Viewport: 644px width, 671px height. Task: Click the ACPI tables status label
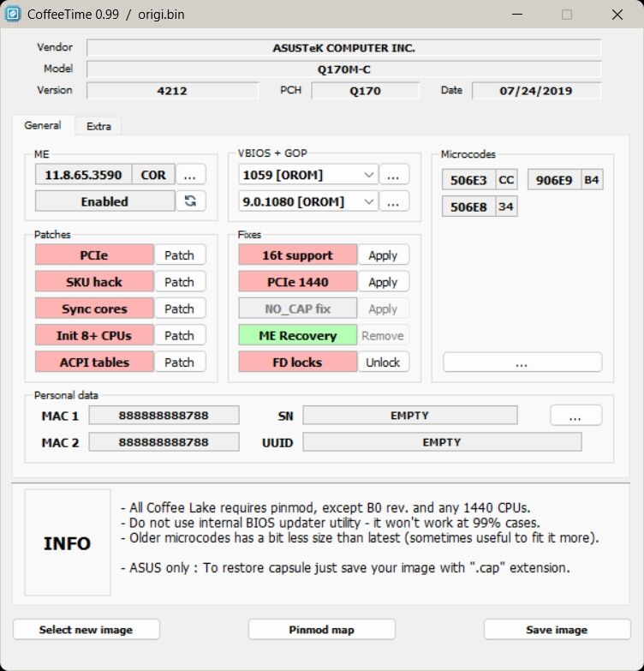(x=94, y=362)
